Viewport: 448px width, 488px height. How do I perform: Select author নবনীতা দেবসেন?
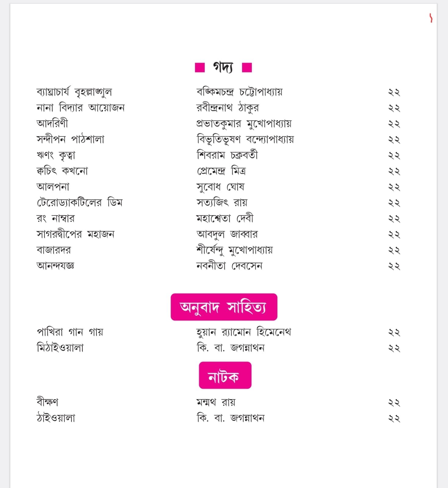point(229,266)
